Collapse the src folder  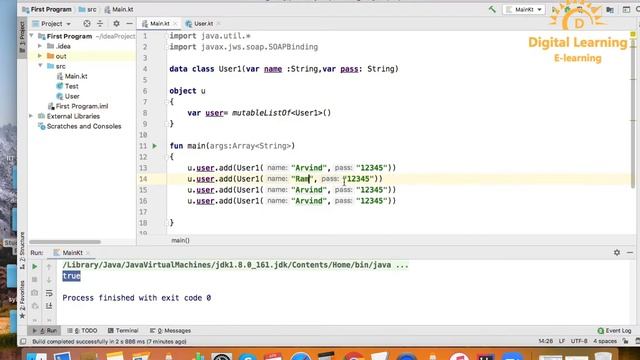click(x=40, y=66)
